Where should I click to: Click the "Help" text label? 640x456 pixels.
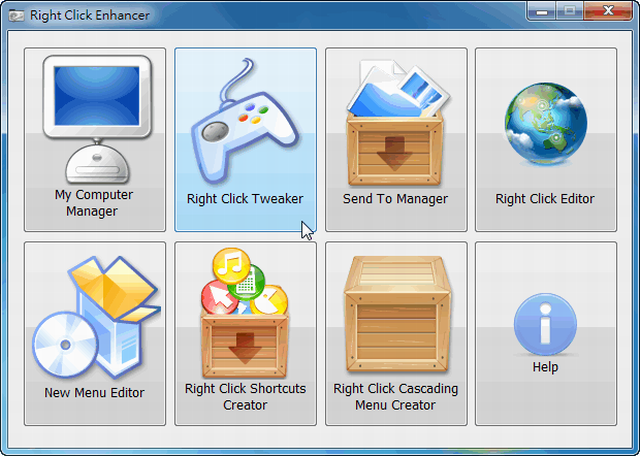[545, 368]
